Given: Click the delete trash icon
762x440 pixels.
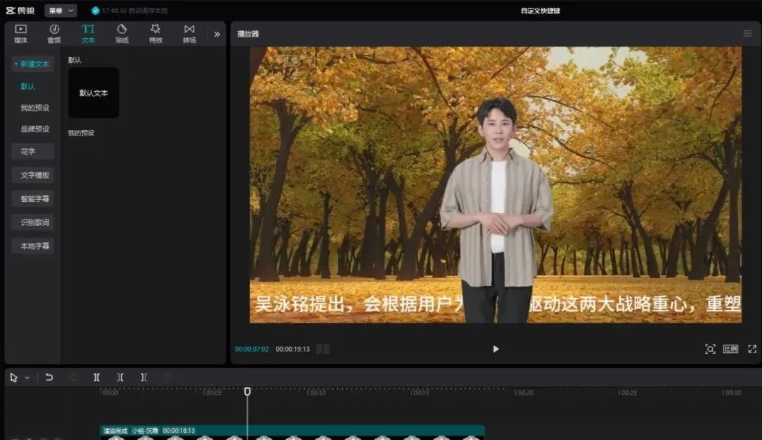Looking at the screenshot, I should click(168, 377).
